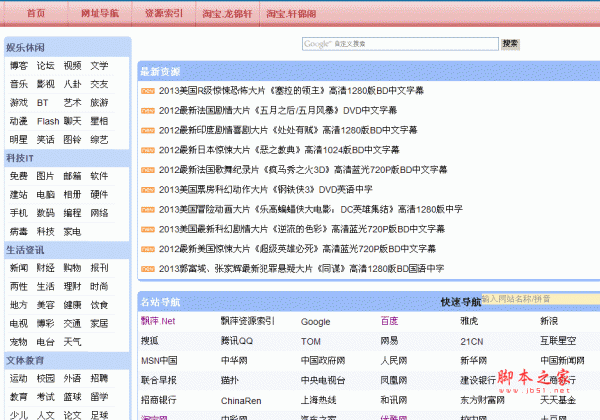600x420 pixels.
Task: Open the 交通 category link
Action: (72, 324)
